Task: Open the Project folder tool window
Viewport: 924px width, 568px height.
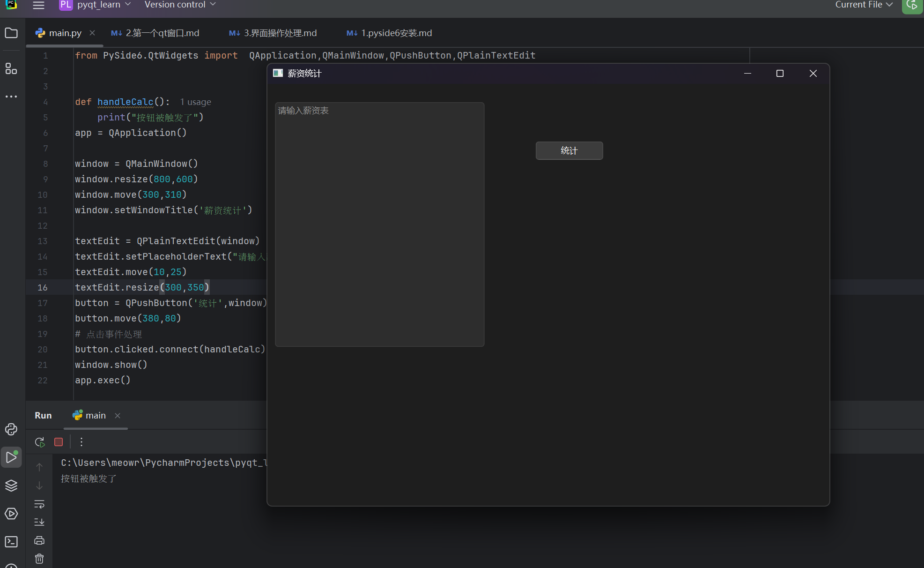Action: (x=11, y=33)
